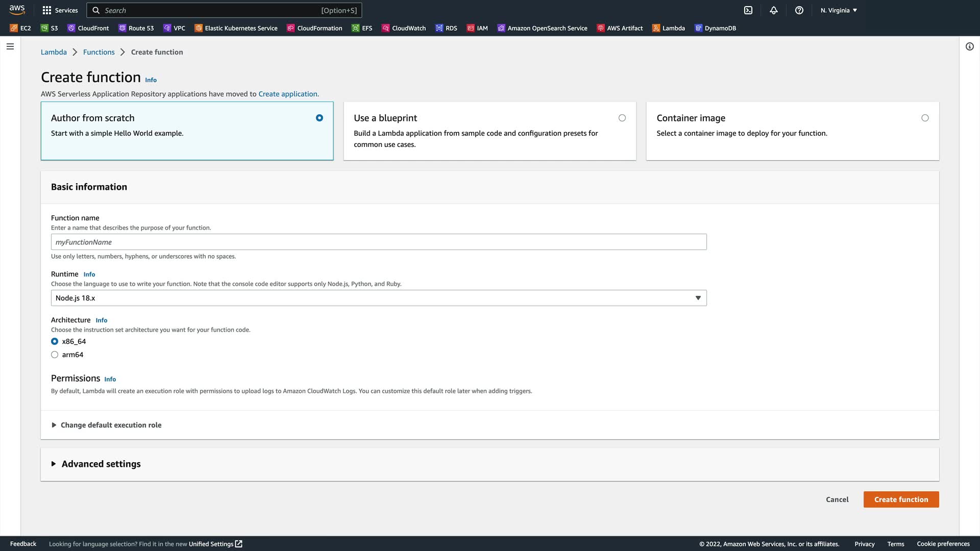Select the Container image radio option
The width and height of the screenshot is (980, 551).
[925, 118]
